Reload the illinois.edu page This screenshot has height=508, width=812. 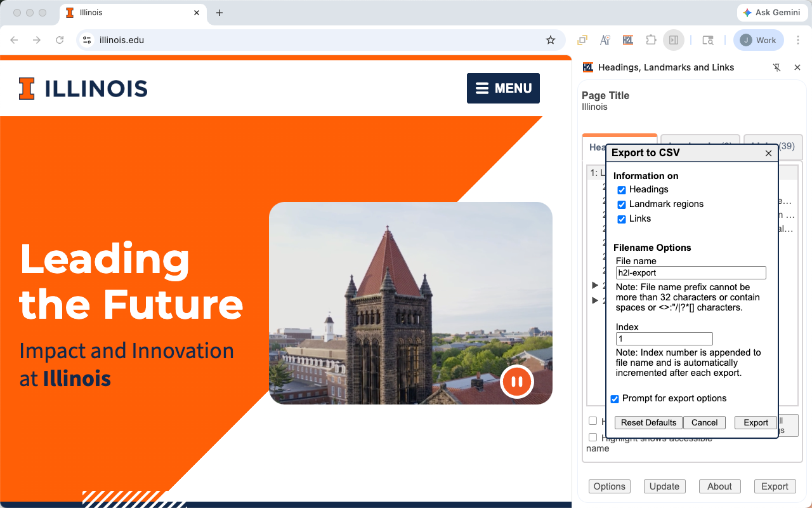pyautogui.click(x=60, y=40)
